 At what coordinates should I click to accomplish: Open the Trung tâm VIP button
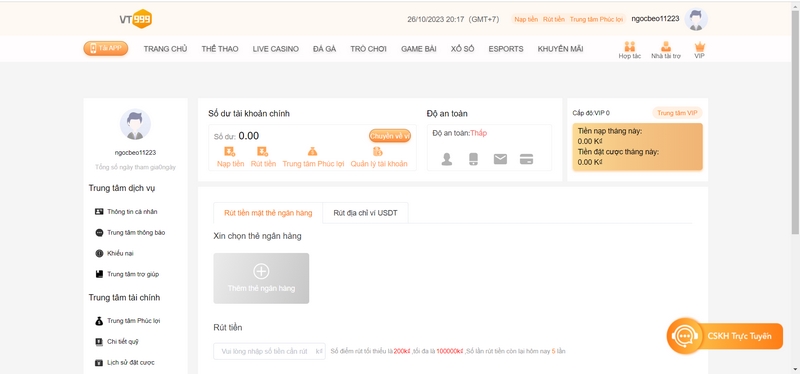[x=677, y=113]
